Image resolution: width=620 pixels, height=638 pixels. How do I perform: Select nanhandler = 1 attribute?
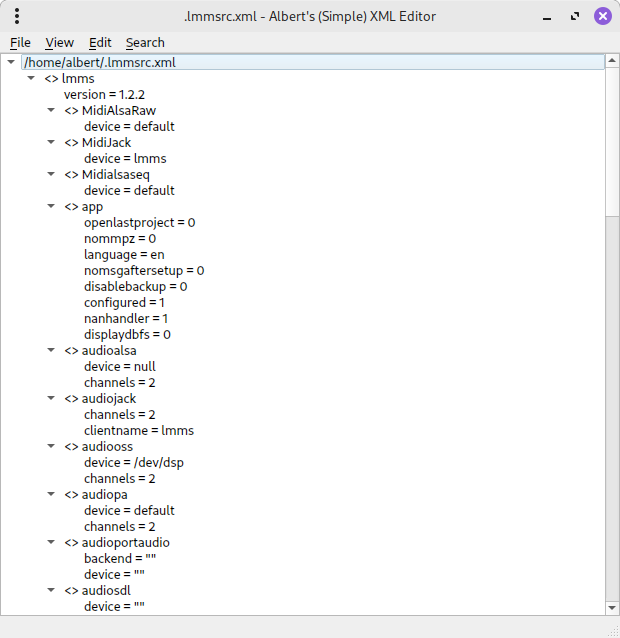click(126, 319)
